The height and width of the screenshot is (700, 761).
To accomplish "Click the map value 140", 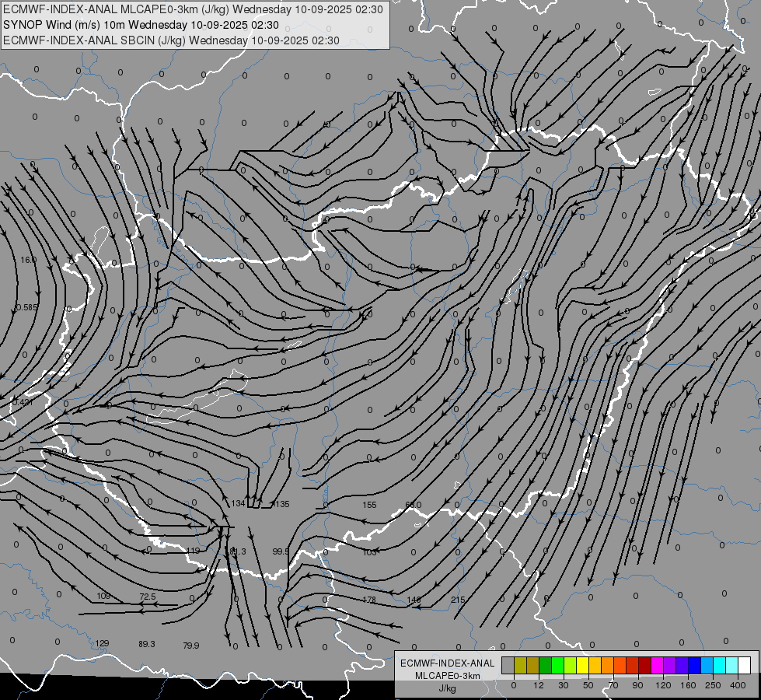I will tap(414, 600).
